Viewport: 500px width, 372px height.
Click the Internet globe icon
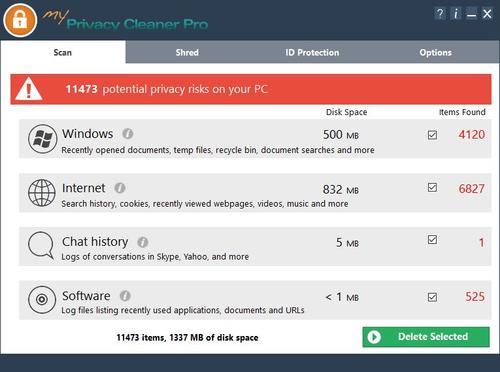[x=42, y=193]
